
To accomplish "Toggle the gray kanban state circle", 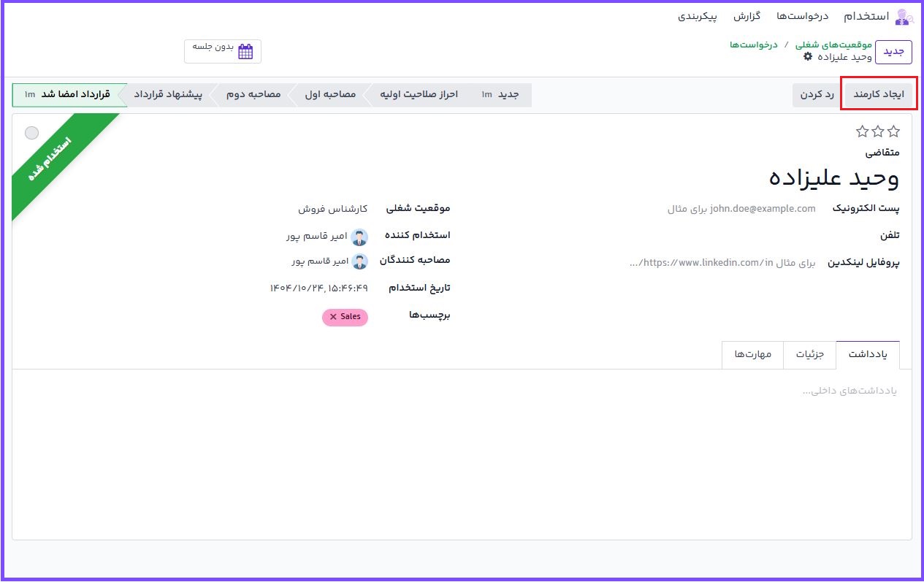I will pos(31,132).
